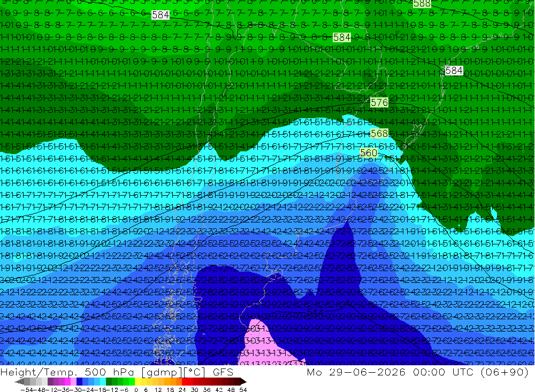535x392 pixels.
Task: Click the pink cold-pocket region on the map
Action: click(264, 344)
